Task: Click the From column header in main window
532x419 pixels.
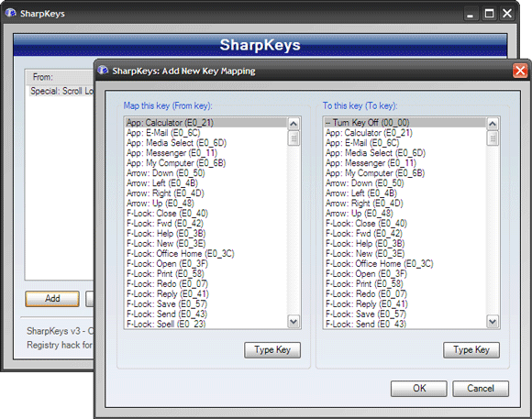Action: pyautogui.click(x=60, y=77)
